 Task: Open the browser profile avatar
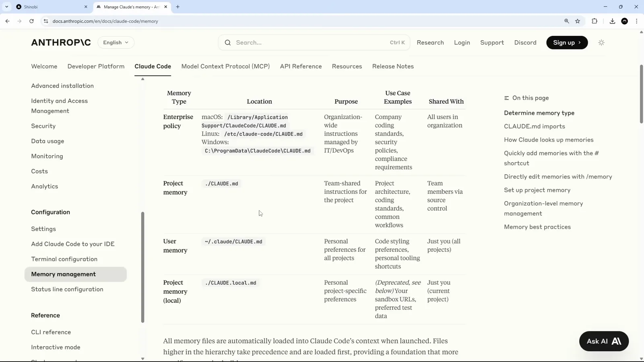625,21
